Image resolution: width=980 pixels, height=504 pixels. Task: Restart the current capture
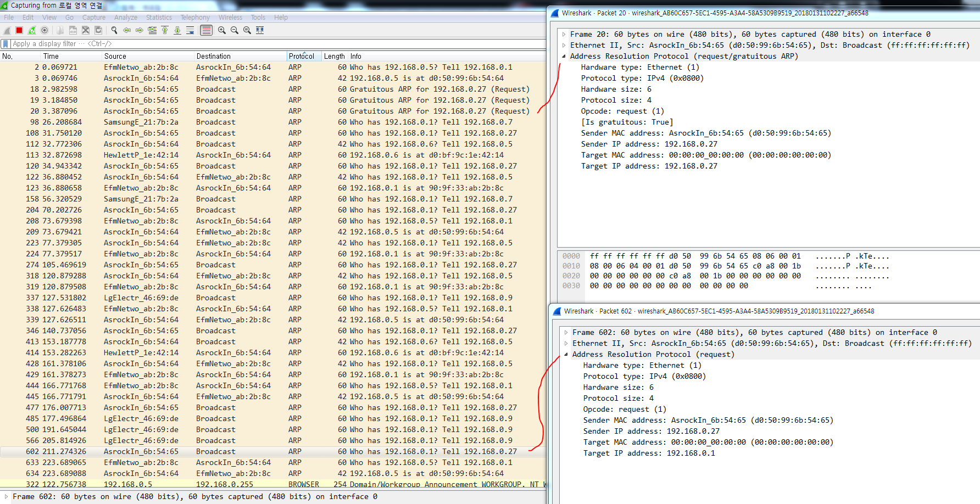32,30
